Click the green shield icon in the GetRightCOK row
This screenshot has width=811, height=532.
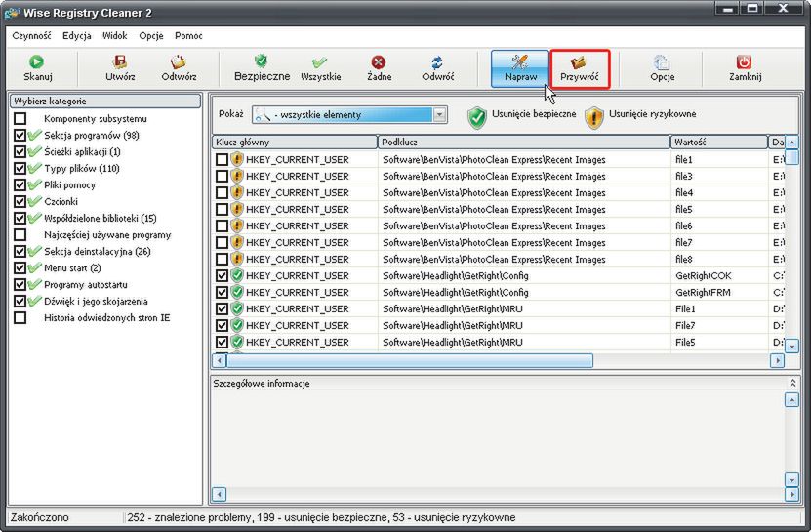click(237, 275)
